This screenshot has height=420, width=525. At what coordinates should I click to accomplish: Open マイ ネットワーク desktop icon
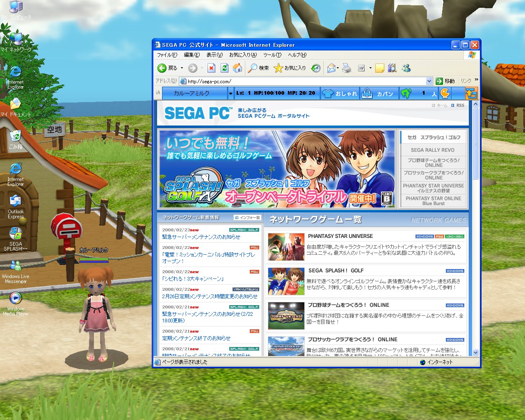pyautogui.click(x=16, y=42)
